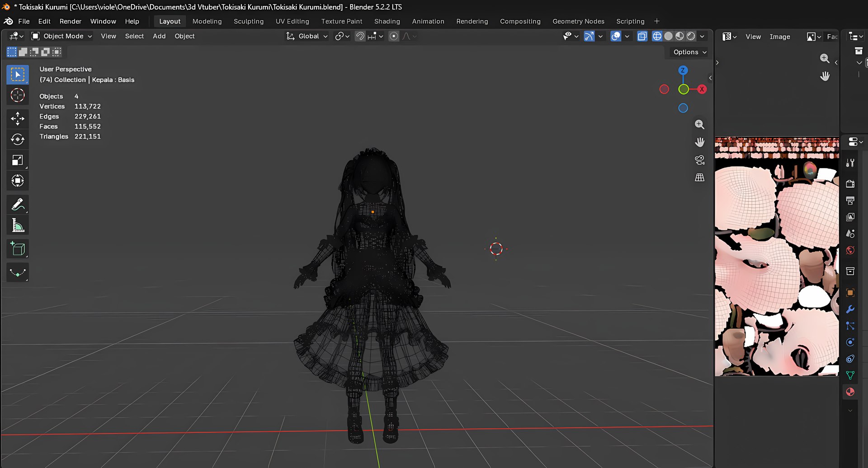
Task: Open the overlays settings dropdown arrow
Action: coord(627,36)
